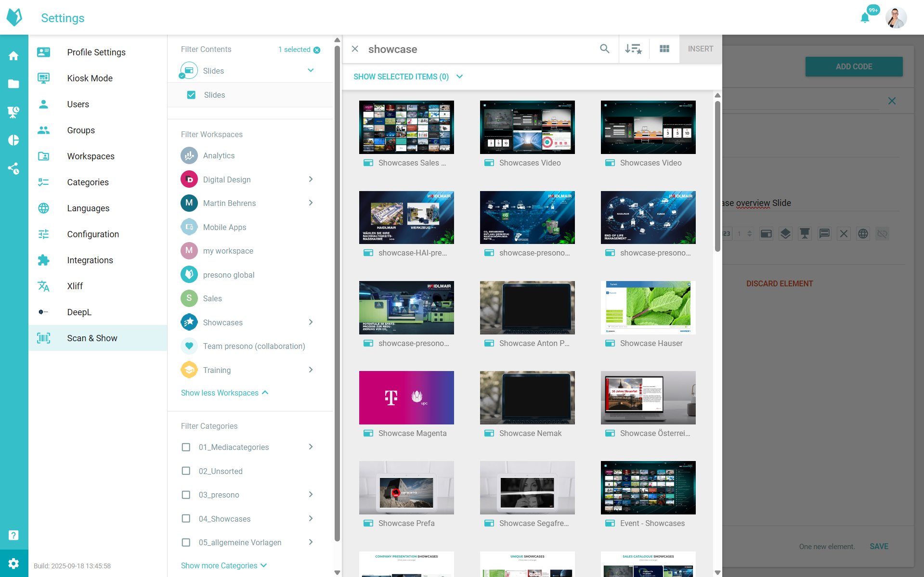
Task: Click the notification bell icon
Action: (865, 18)
